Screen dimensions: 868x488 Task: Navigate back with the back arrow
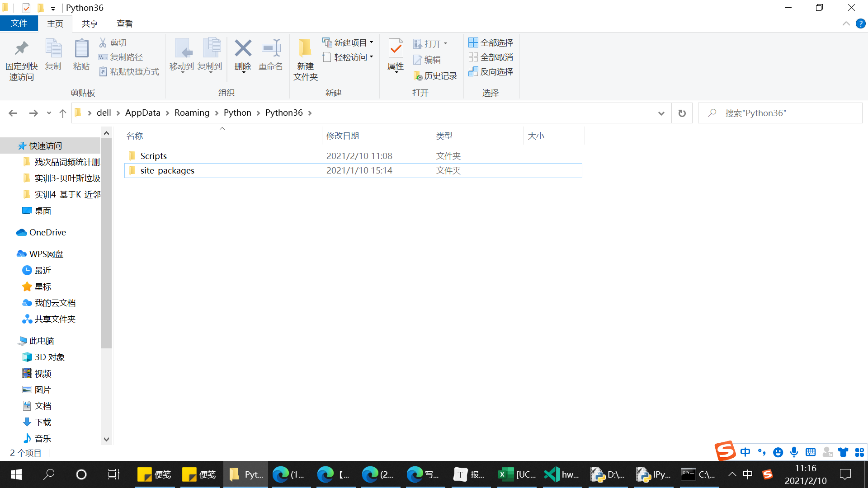tap(13, 113)
